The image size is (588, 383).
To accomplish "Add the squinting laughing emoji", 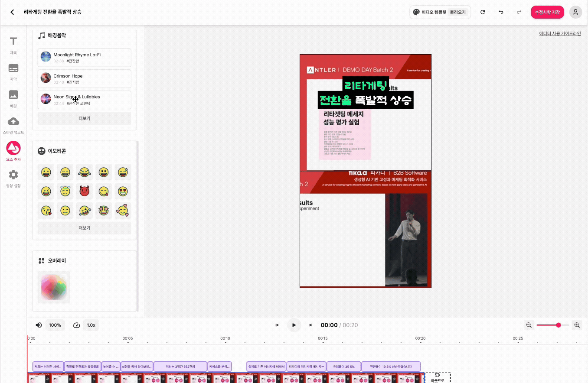I will tap(46, 191).
